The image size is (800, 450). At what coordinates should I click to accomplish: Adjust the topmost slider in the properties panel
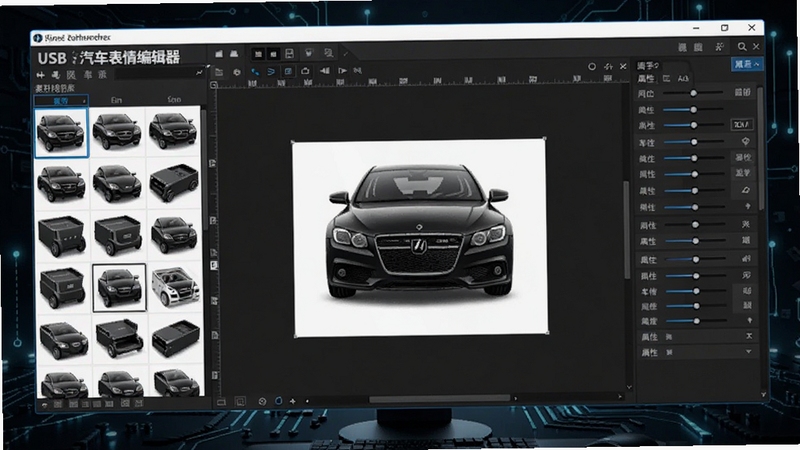point(693,93)
